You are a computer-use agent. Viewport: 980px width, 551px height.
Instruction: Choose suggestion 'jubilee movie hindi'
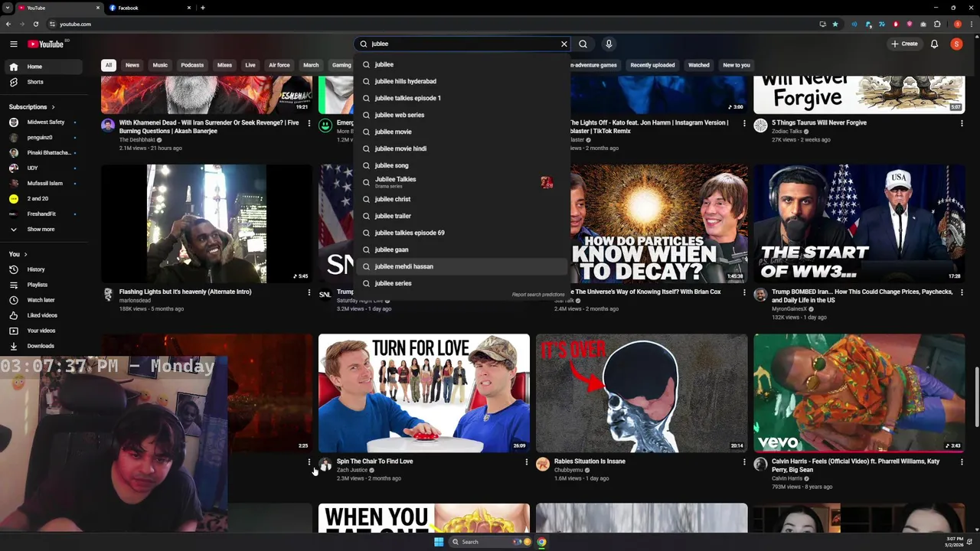point(462,148)
